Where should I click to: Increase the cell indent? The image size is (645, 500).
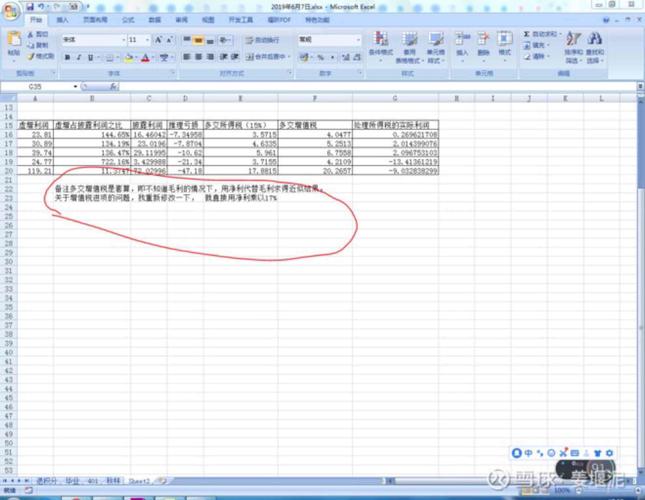[235, 57]
